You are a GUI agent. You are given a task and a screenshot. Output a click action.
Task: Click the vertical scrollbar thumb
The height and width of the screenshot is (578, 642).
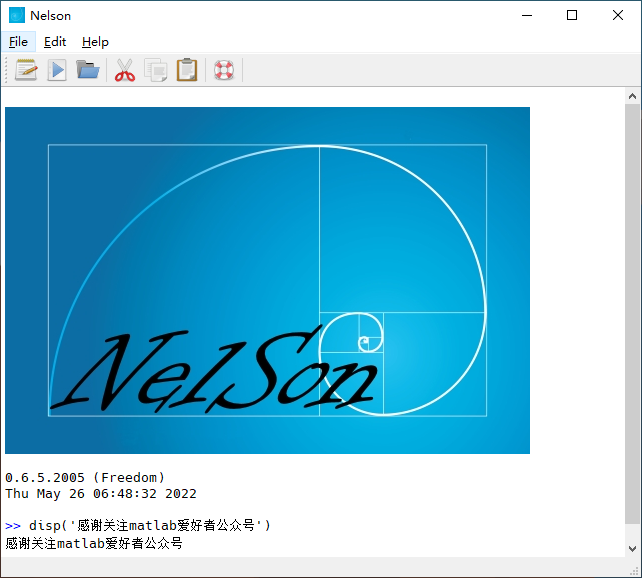(x=632, y=314)
